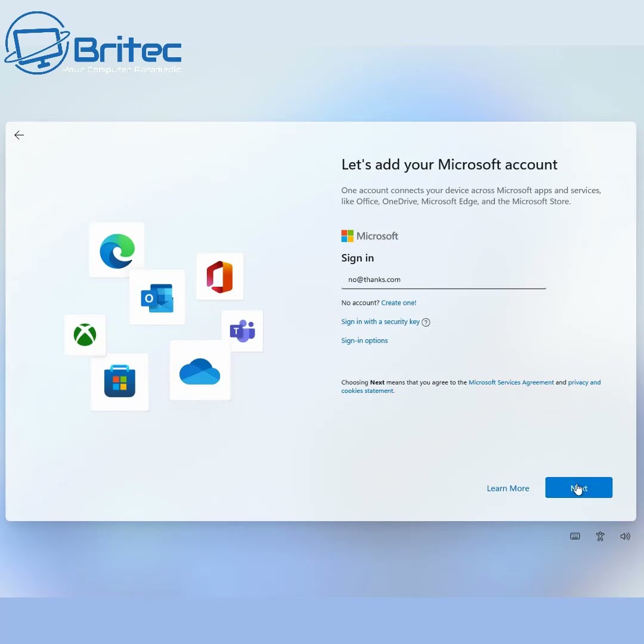Open Sign-in options
Viewport: 644px width, 644px height.
[x=364, y=340]
